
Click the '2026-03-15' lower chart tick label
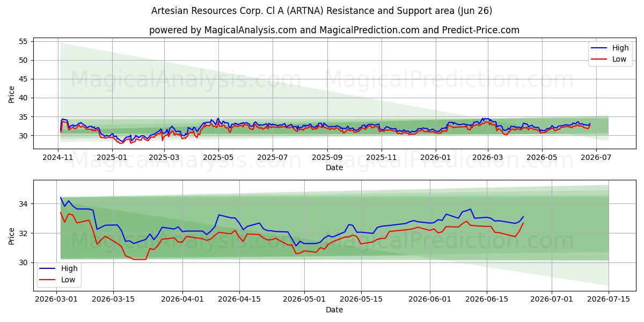[113, 299]
